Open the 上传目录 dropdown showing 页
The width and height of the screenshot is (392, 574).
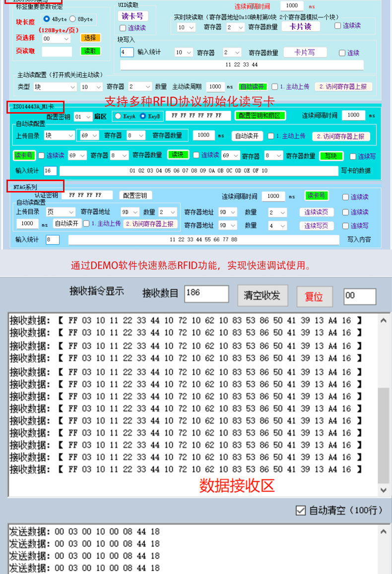click(x=60, y=212)
